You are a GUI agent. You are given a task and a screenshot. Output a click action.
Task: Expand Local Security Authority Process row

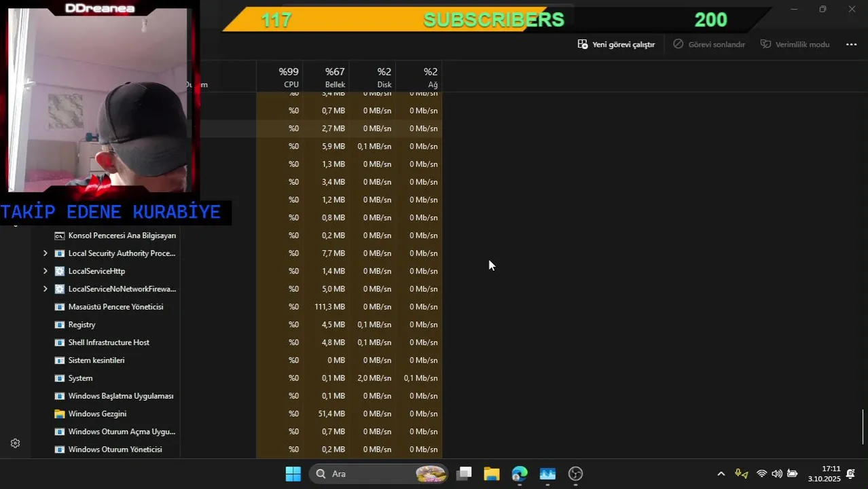click(x=46, y=253)
